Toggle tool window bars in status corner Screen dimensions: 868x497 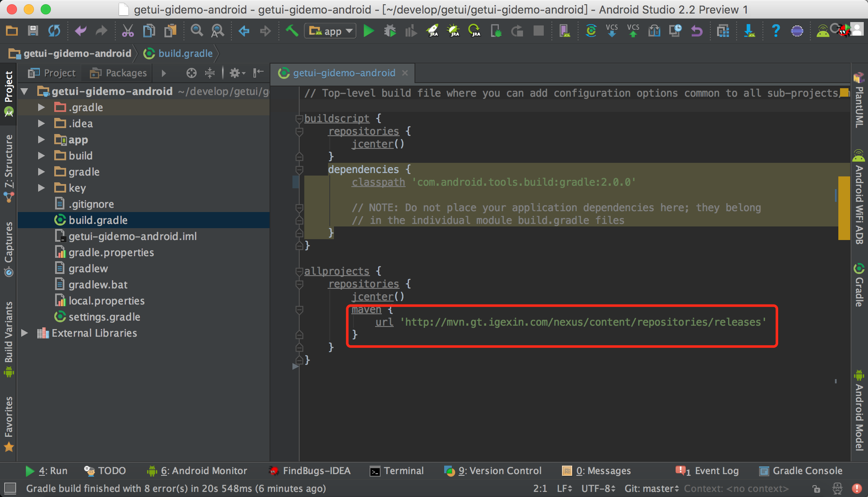(10, 488)
